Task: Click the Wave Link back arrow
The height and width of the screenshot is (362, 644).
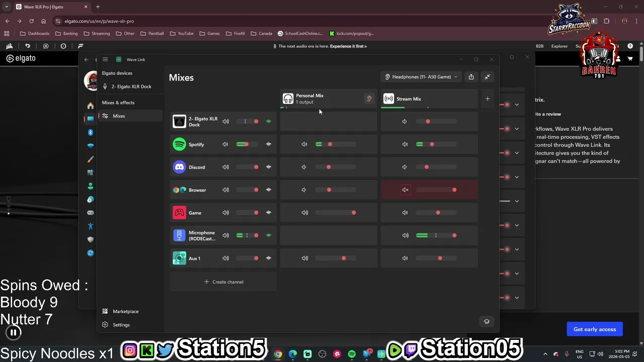Action: click(87, 59)
